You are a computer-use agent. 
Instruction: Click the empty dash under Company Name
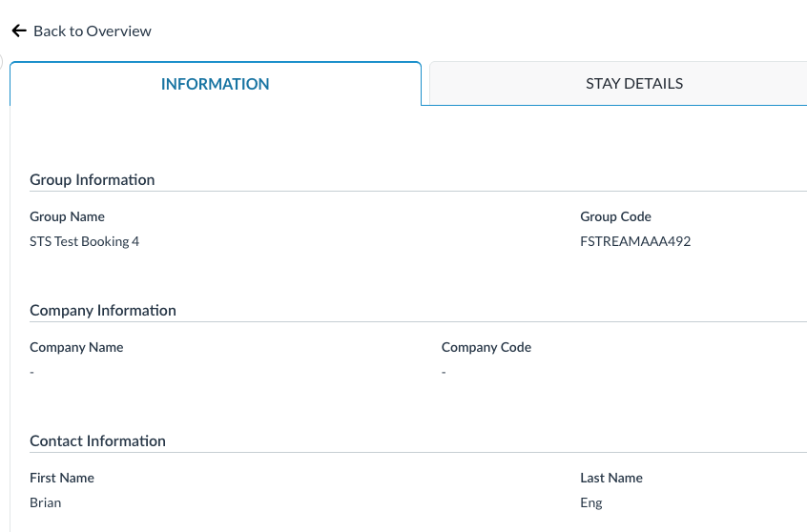click(x=32, y=372)
